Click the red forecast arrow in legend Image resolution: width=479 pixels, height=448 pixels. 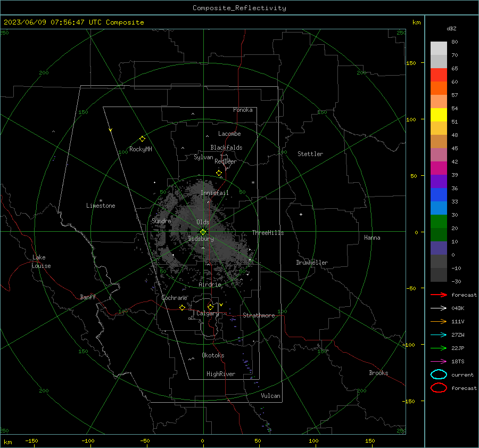439,295
